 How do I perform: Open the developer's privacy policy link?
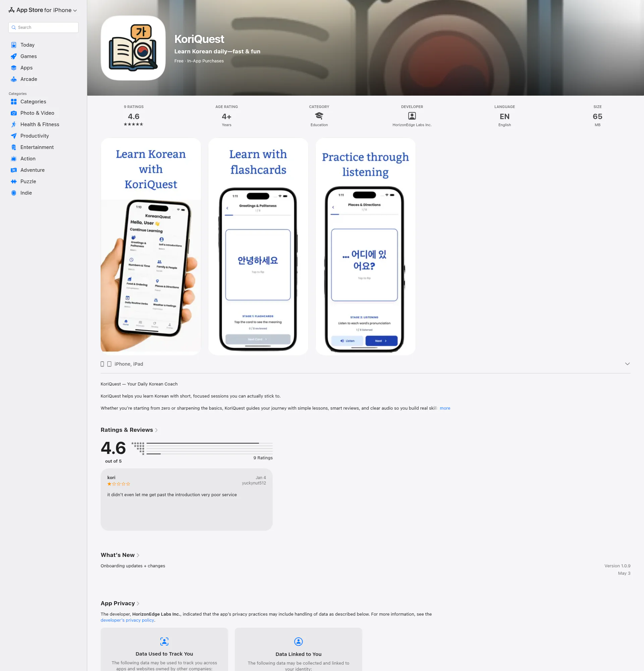[127, 620]
